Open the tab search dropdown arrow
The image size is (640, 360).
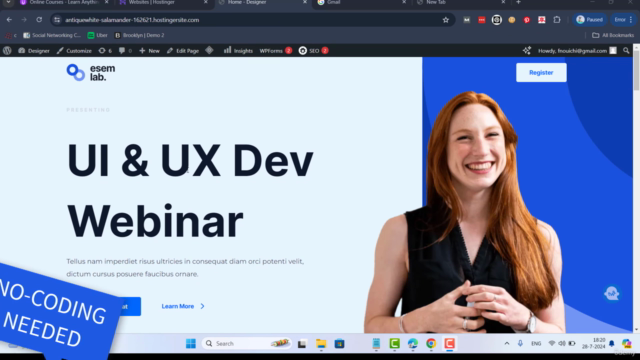[8, 2]
